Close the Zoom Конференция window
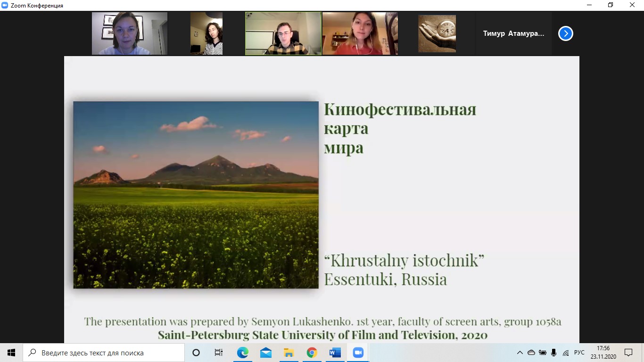This screenshot has width=644, height=362. click(632, 5)
